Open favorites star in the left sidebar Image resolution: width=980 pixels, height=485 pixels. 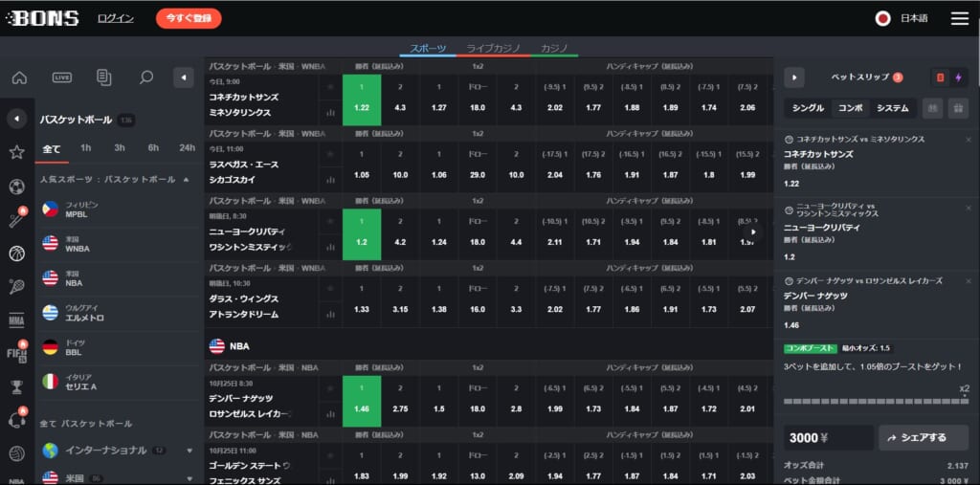click(x=16, y=152)
